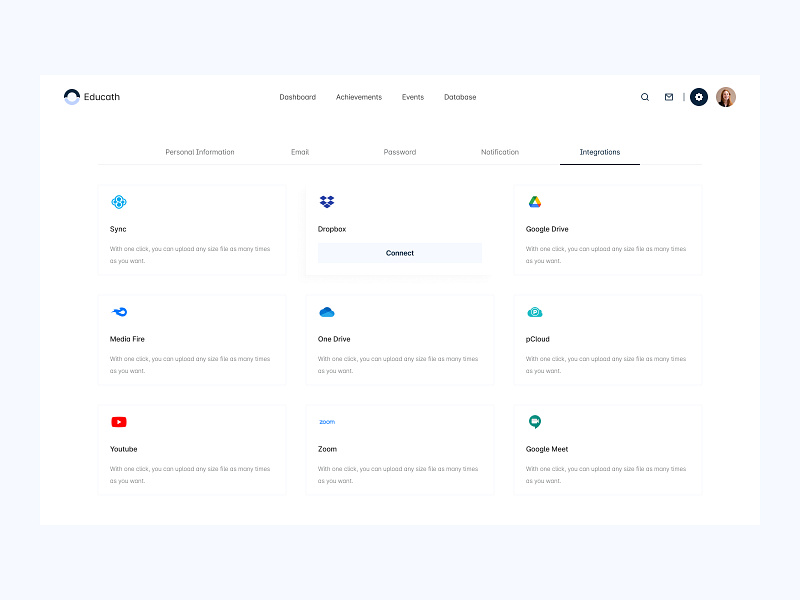This screenshot has width=800, height=600.
Task: Open the user profile avatar
Action: pos(726,97)
